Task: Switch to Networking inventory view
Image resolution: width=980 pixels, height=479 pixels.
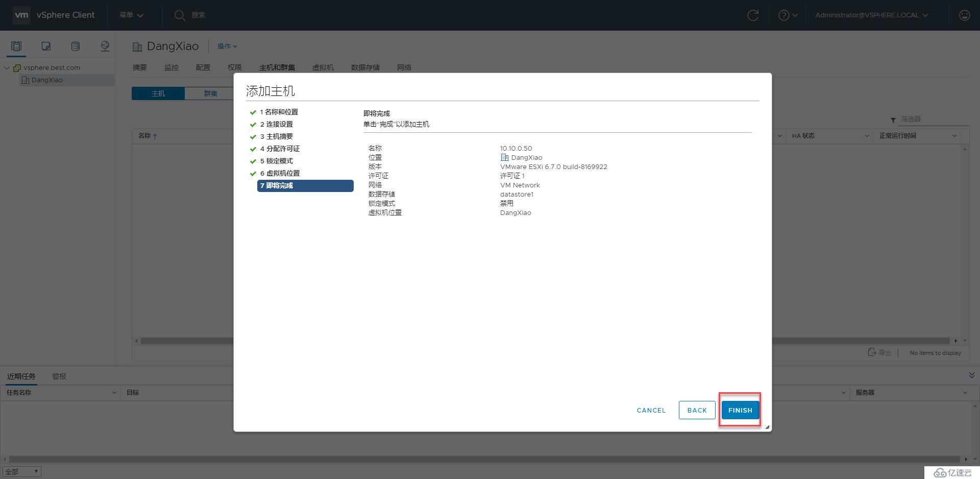Action: click(x=105, y=46)
